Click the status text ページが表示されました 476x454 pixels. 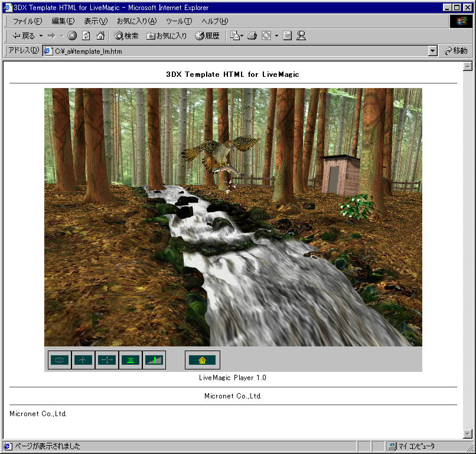coord(47,446)
